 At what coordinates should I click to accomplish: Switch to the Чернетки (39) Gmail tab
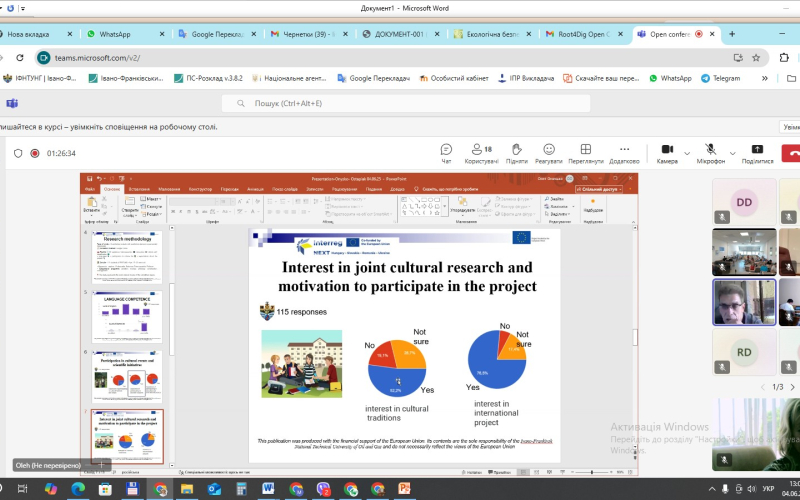[310, 34]
